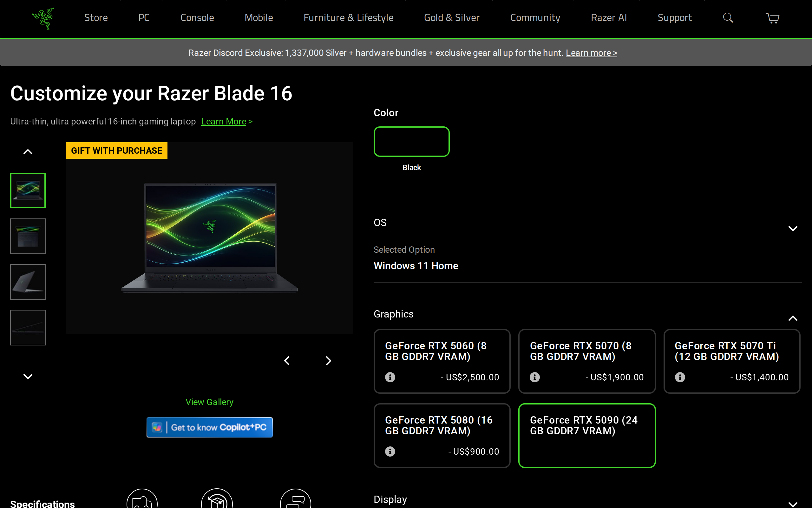Select fourth thumbnail showing side profile

28,327
